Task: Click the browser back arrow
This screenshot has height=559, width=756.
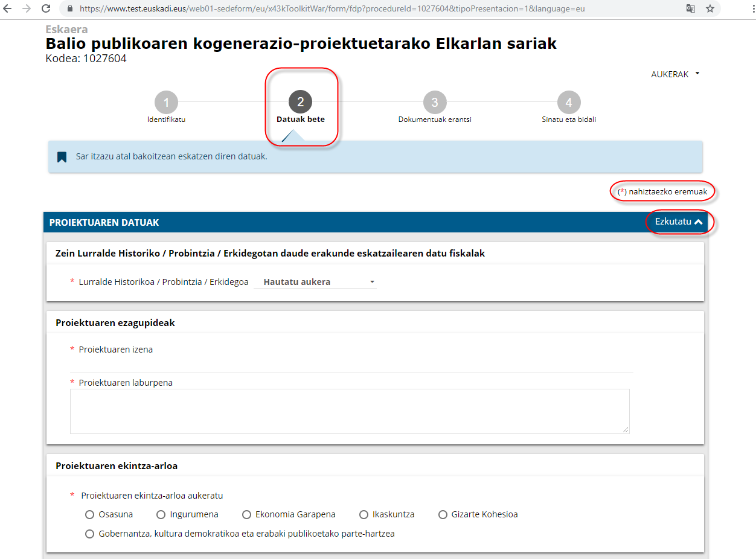Action: (x=8, y=8)
